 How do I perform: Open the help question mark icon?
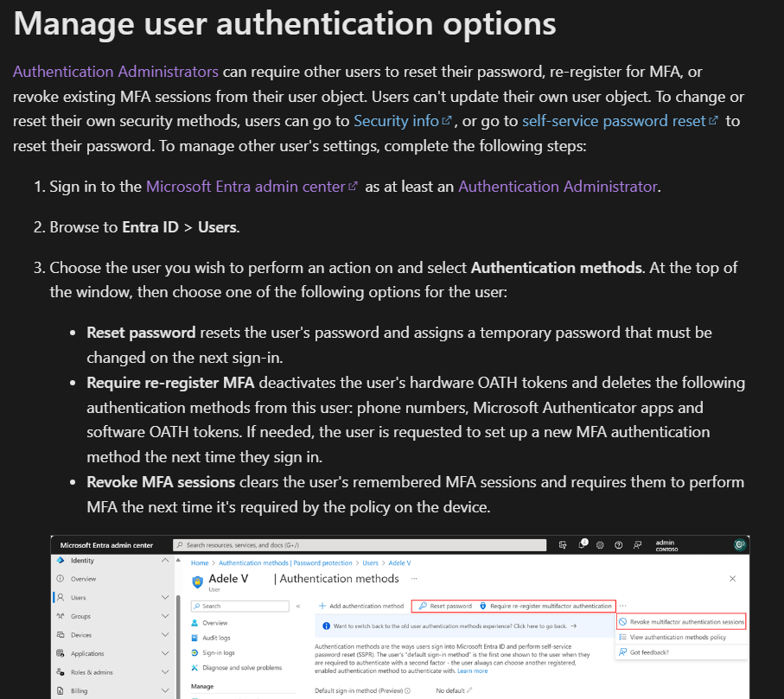point(619,545)
